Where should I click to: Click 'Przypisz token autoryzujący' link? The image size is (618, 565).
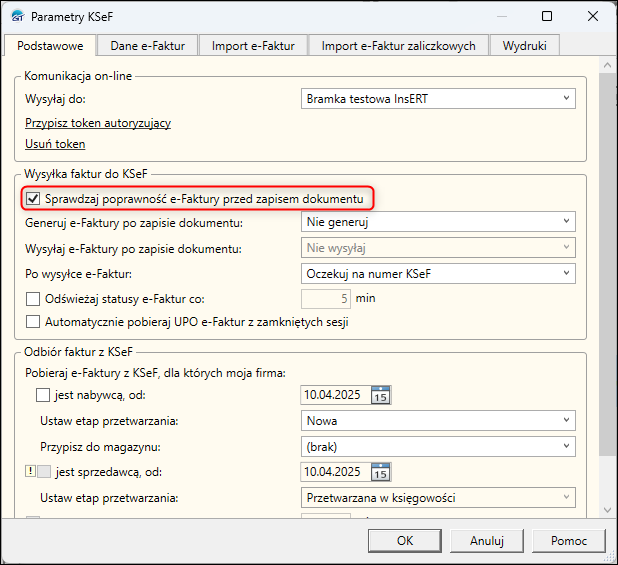pyautogui.click(x=98, y=123)
